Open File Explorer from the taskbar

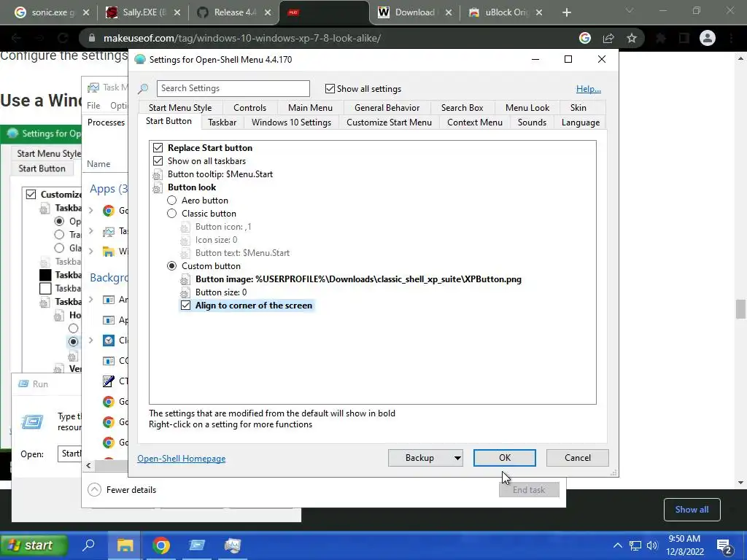(x=125, y=545)
